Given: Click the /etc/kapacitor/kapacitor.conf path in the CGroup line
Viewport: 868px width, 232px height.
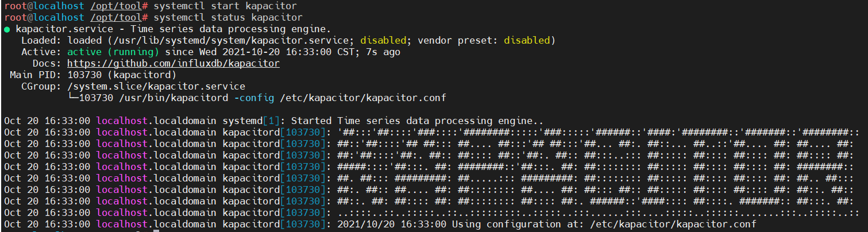Looking at the screenshot, I should click(363, 98).
